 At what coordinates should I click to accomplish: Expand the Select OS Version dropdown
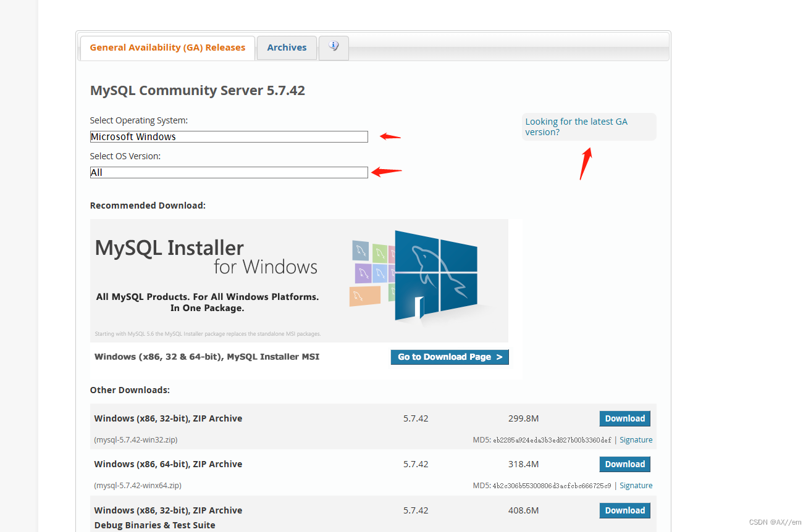(x=229, y=172)
